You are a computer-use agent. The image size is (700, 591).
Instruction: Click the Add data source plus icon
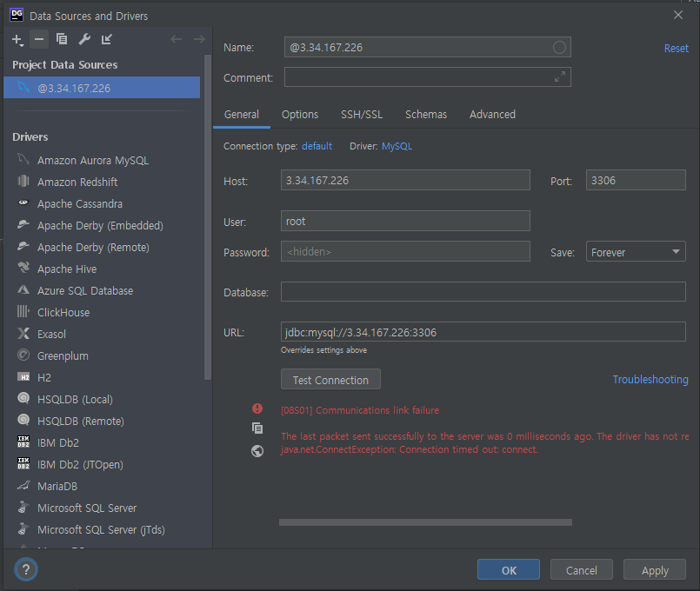point(17,39)
